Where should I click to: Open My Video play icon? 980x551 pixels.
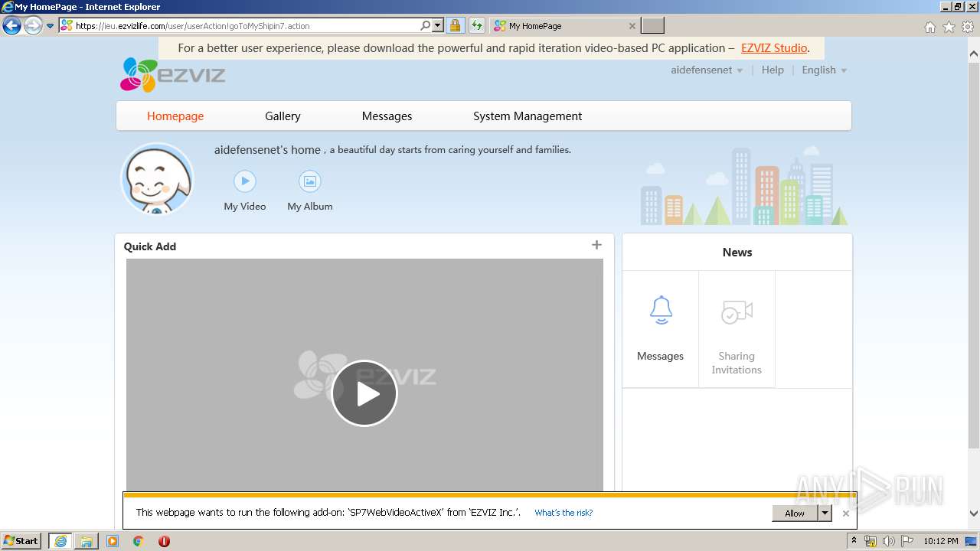click(x=244, y=181)
